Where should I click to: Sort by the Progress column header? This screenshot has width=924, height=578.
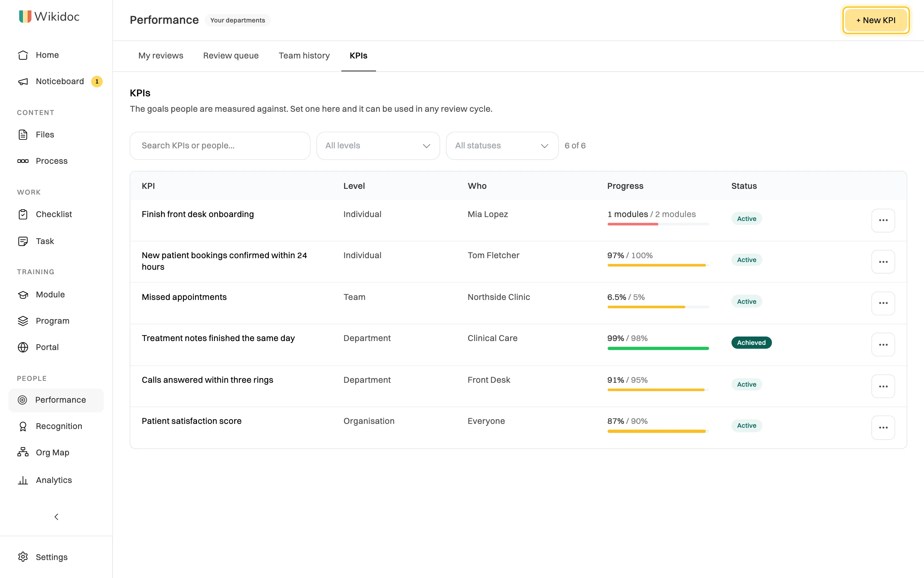tap(625, 186)
